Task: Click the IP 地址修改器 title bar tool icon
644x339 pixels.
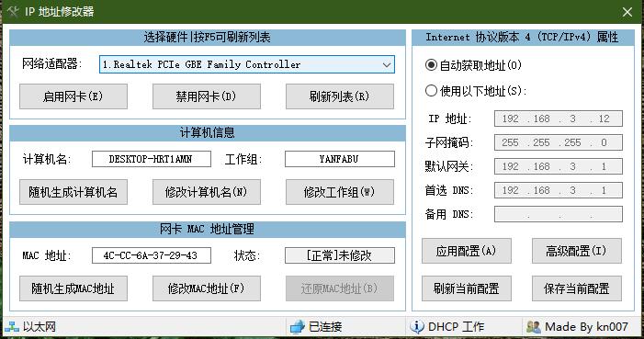Action: tap(13, 12)
